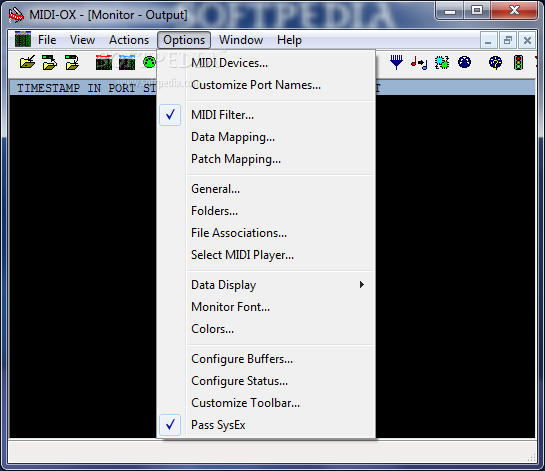The width and height of the screenshot is (545, 471).
Task: Click the first yellow folder open icon in toolbar
Action: point(27,63)
